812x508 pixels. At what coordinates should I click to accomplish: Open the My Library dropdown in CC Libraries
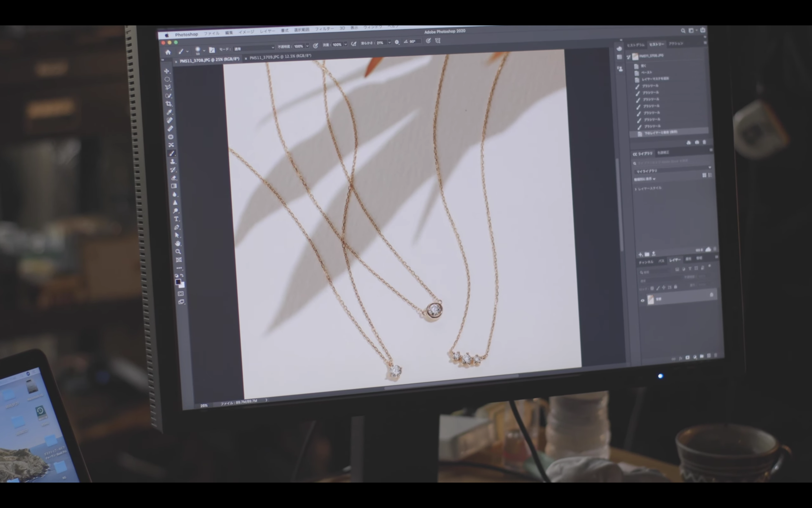click(x=673, y=170)
